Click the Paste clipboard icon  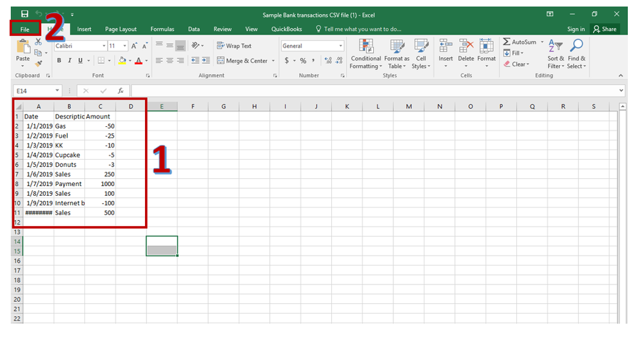[x=23, y=47]
